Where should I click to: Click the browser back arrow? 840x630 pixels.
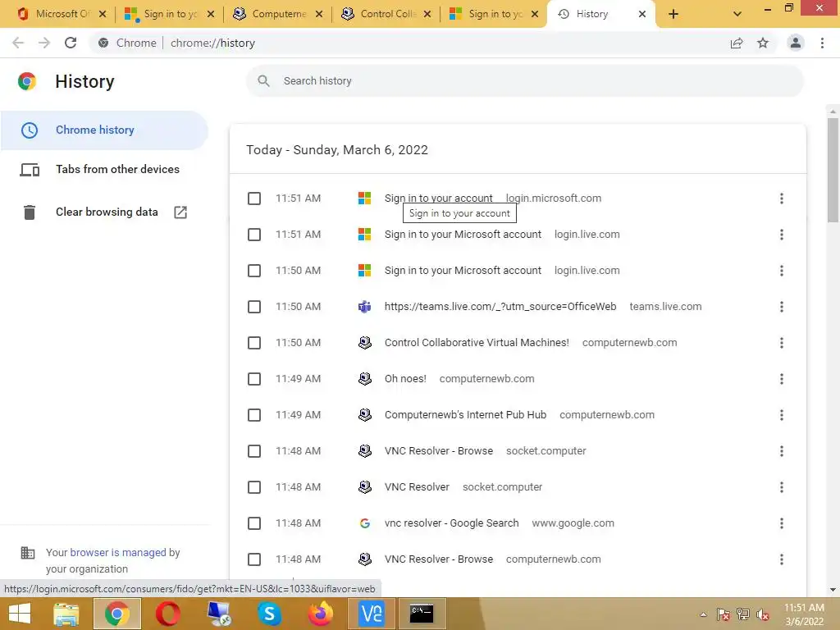click(18, 43)
